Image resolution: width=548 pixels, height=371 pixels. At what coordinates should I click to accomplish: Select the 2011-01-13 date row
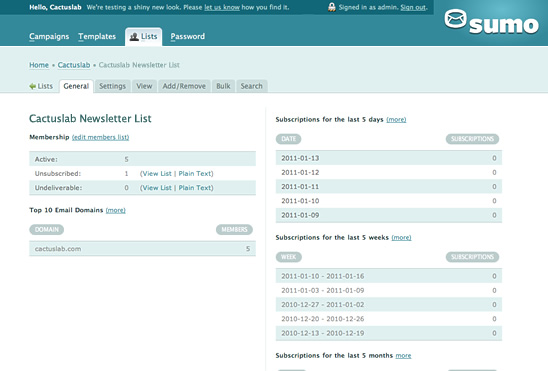pos(389,158)
